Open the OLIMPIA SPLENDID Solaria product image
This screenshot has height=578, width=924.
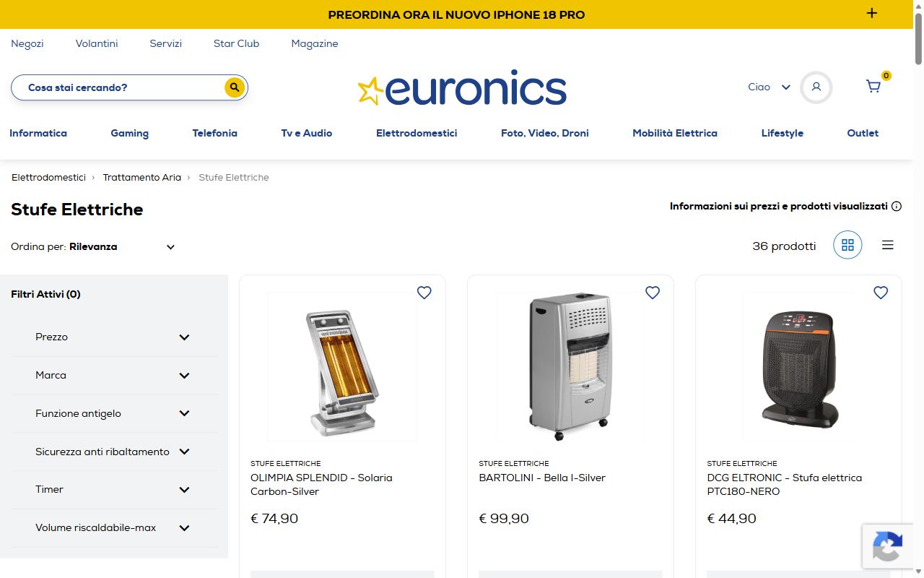coord(342,367)
